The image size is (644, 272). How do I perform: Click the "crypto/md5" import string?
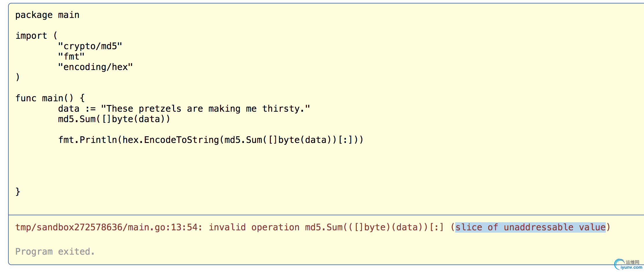click(90, 46)
